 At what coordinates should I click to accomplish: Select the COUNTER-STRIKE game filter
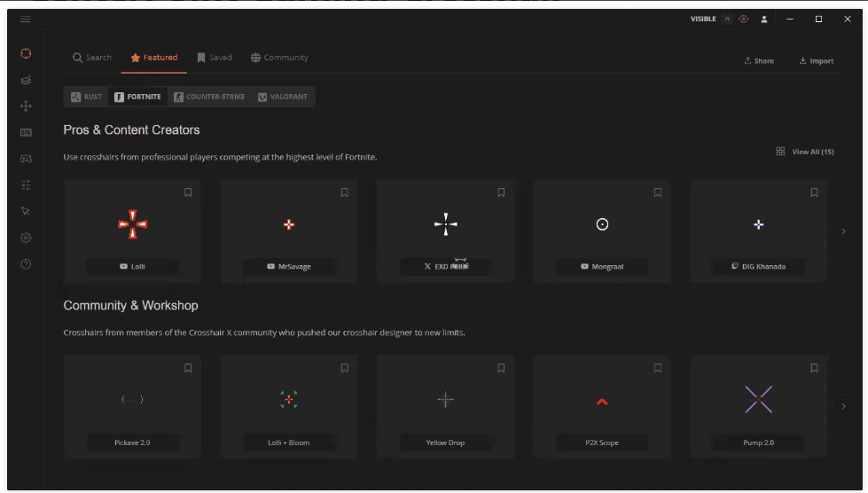tap(209, 97)
